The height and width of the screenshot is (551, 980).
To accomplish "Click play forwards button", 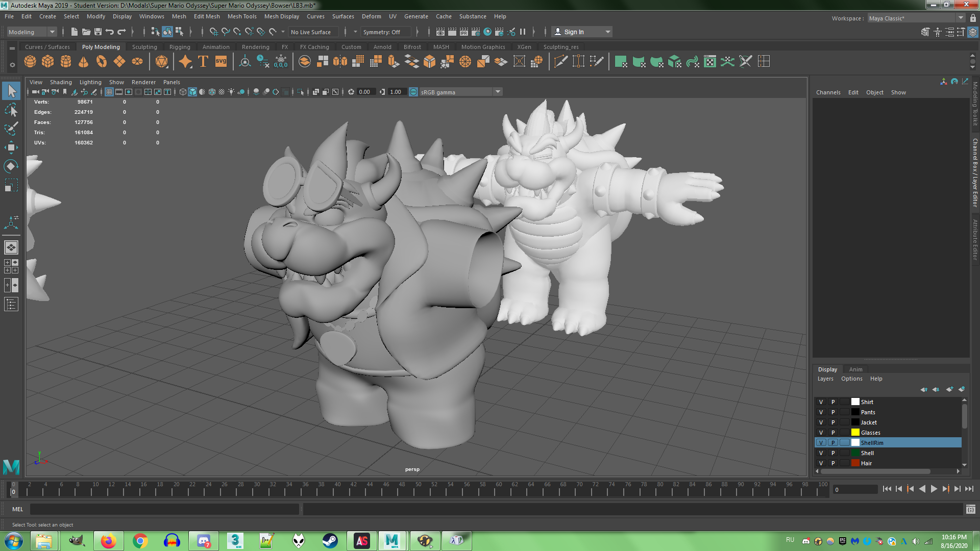I will tap(934, 489).
